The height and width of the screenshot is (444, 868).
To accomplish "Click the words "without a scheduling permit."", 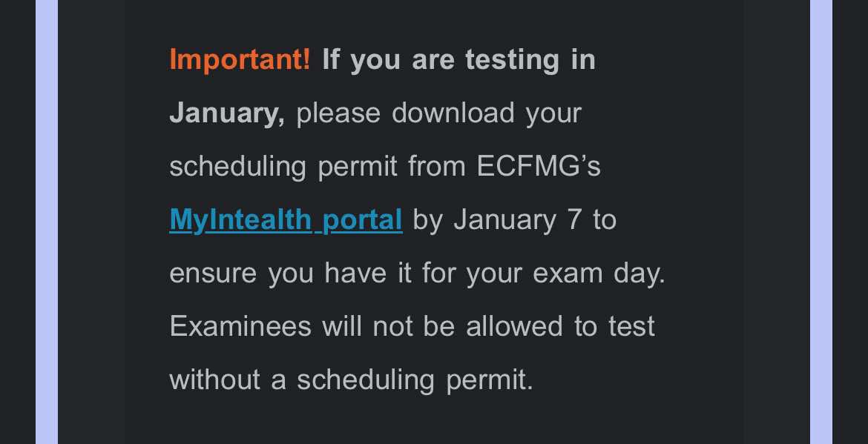I will pyautogui.click(x=351, y=380).
